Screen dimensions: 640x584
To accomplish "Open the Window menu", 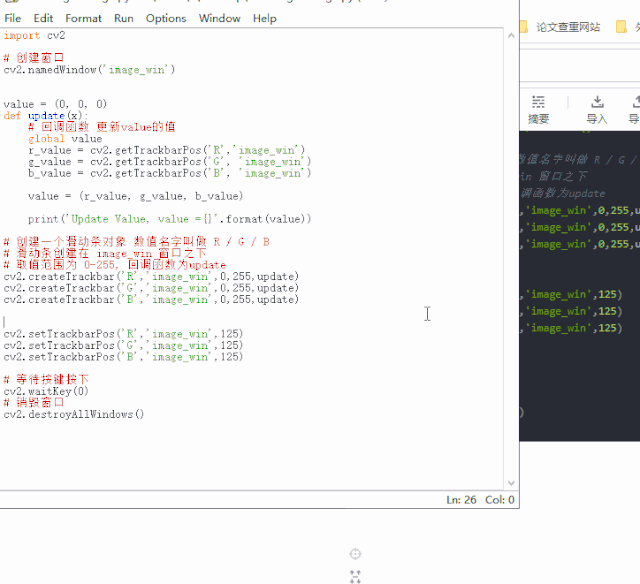I will (220, 18).
